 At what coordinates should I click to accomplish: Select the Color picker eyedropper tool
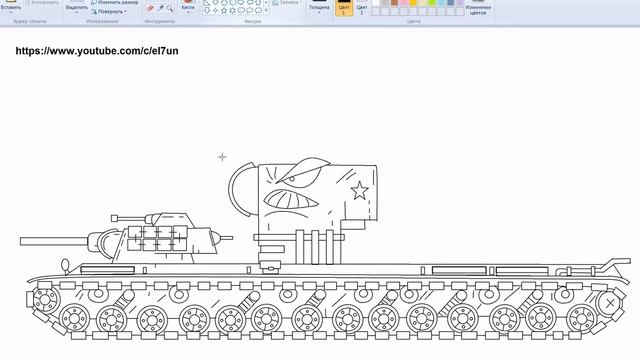pos(160,8)
